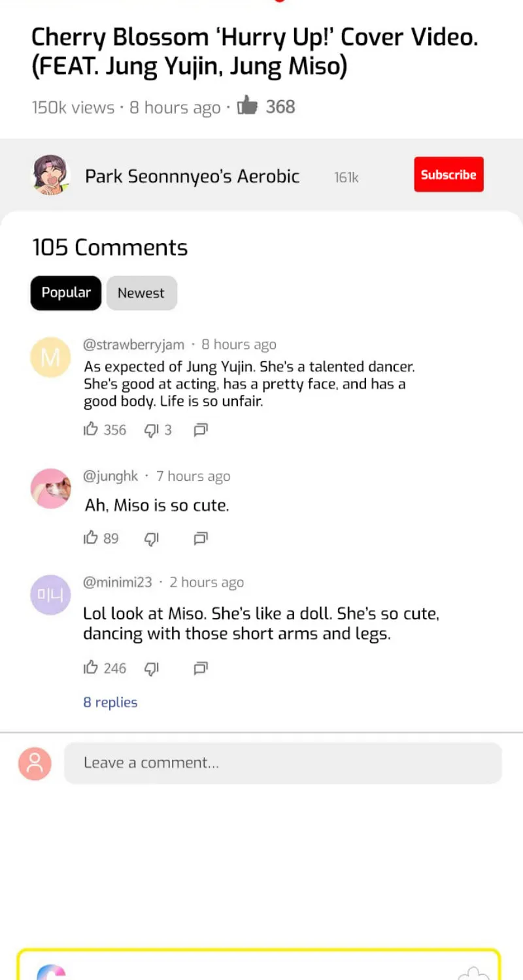Open the channel avatar thumbnail
The width and height of the screenshot is (523, 980).
click(51, 175)
